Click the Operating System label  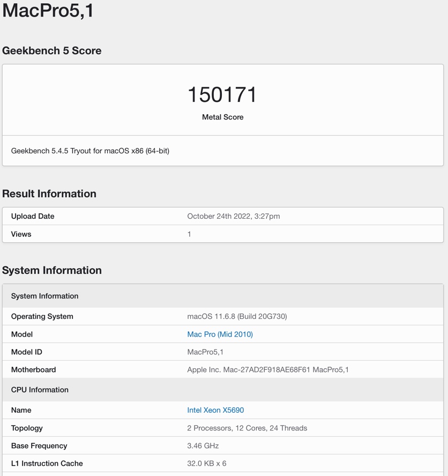click(42, 316)
